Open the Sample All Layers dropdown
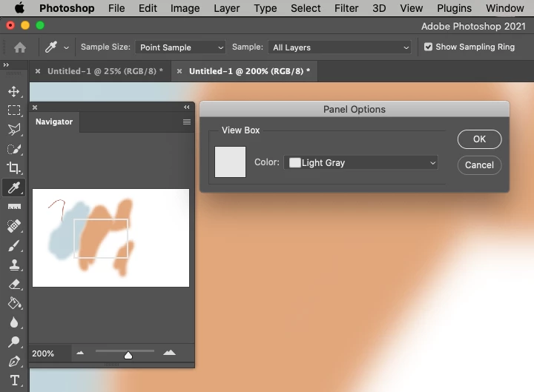 point(340,47)
